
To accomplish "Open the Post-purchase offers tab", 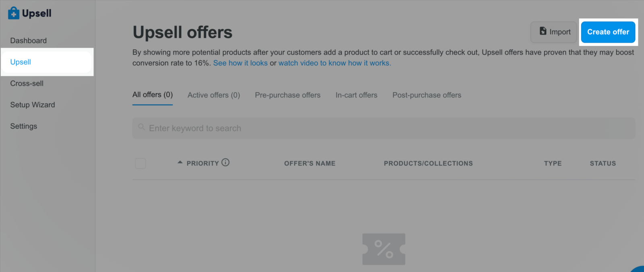I will (x=427, y=95).
